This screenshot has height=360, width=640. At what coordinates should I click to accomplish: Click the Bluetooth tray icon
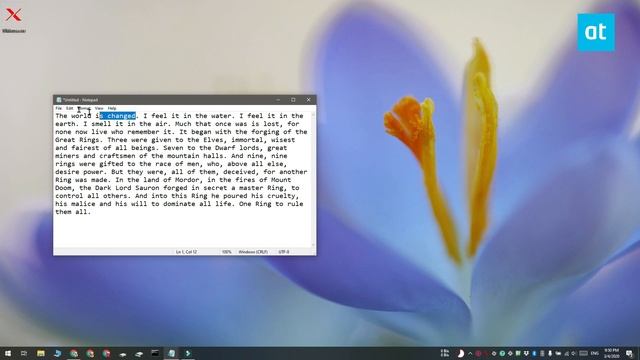[534, 353]
